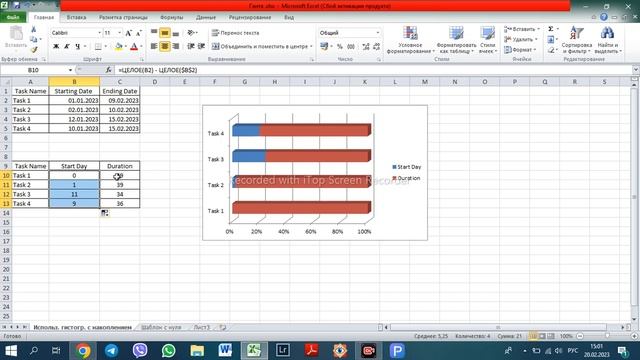Click the Clear eraser icon in editing group
Screen dimensions: 640x360
(551, 50)
